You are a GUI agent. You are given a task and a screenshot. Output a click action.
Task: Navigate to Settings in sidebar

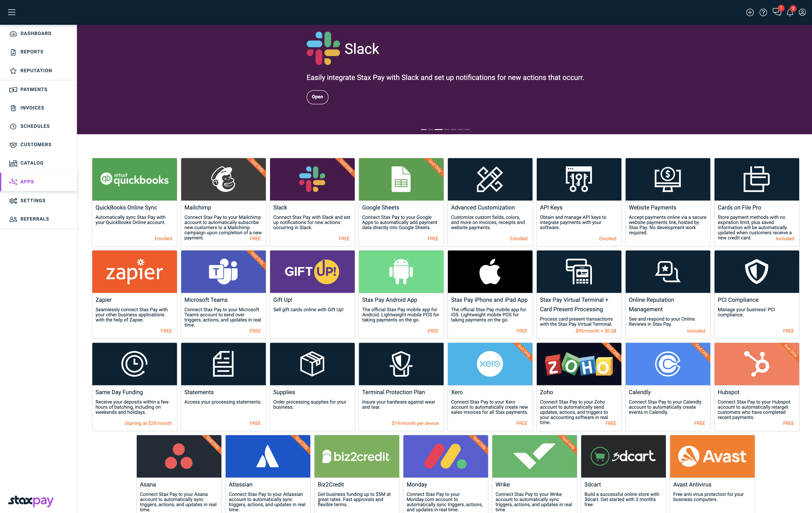(x=33, y=200)
